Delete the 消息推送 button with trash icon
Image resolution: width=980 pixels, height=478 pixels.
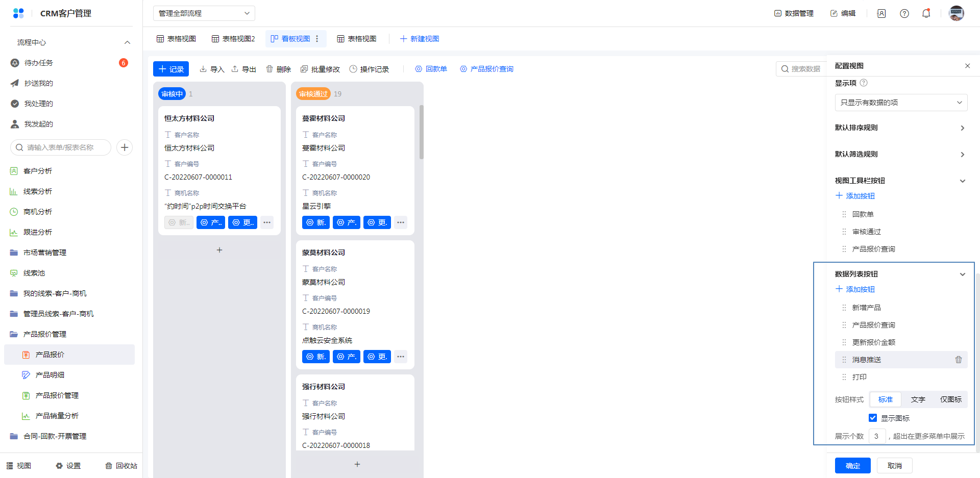958,360
